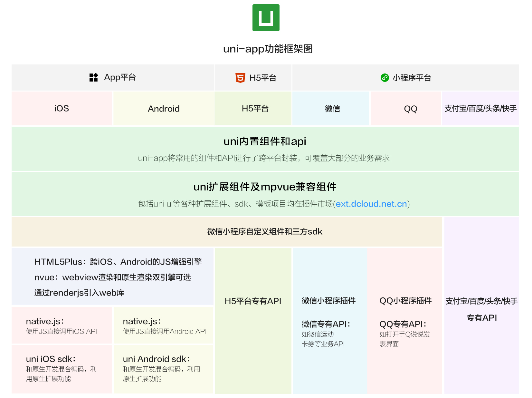Click the uni Android sdk cell

click(164, 369)
